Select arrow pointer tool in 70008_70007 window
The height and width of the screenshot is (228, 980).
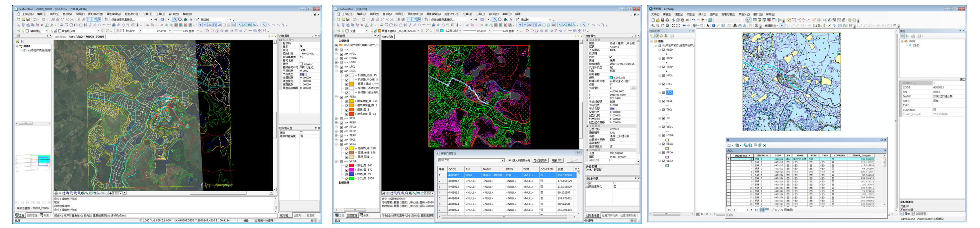point(19,25)
